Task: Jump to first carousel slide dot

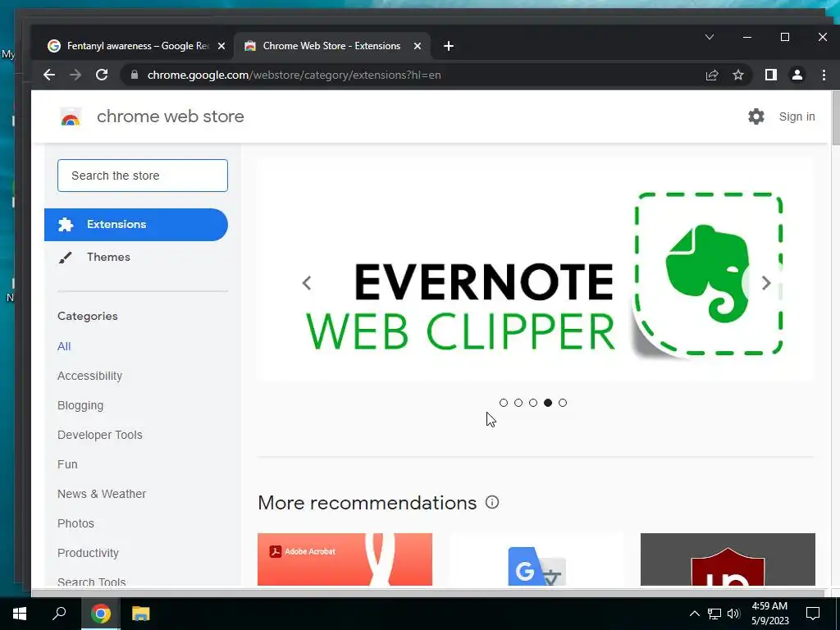Action: (504, 403)
